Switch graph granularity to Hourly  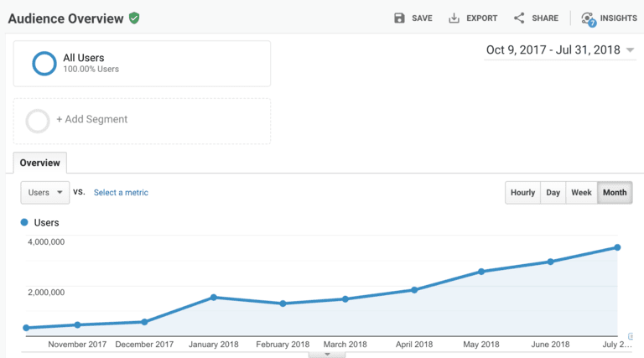(522, 193)
